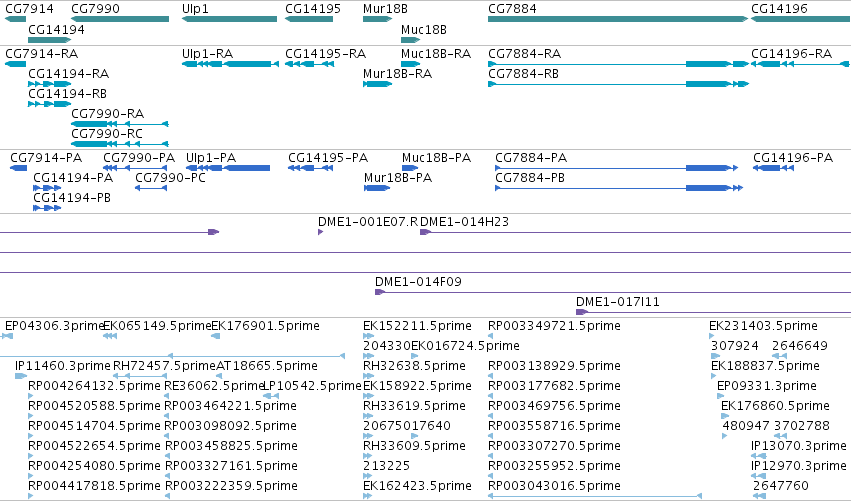Click the CG7914 gene label
The height and width of the screenshot is (501, 851).
point(29,9)
